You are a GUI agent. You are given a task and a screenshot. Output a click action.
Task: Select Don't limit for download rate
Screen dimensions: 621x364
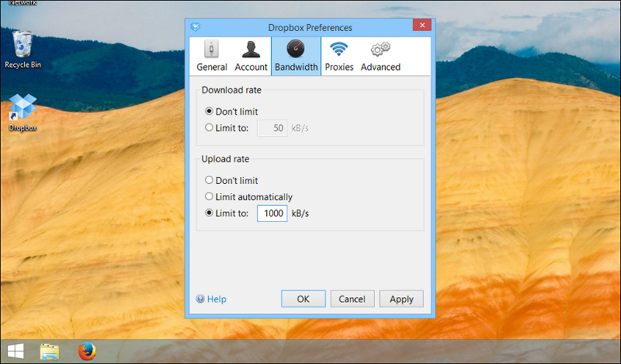pos(209,112)
